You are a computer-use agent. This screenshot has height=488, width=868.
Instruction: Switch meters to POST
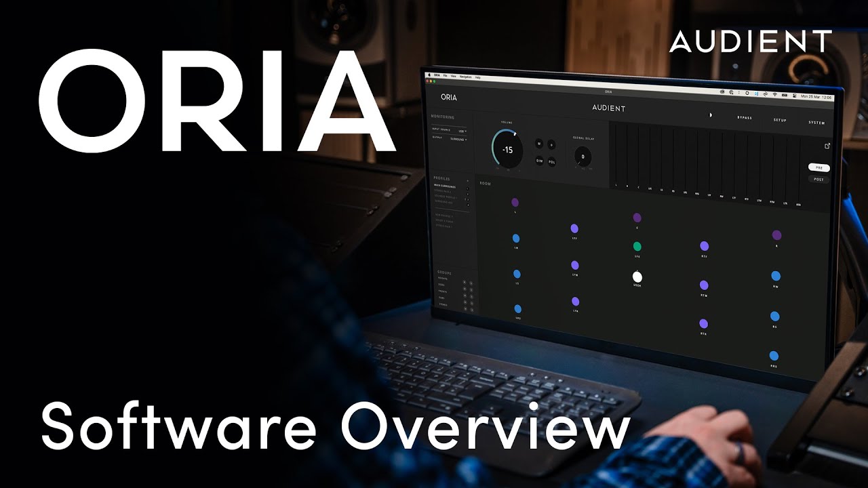[x=818, y=180]
